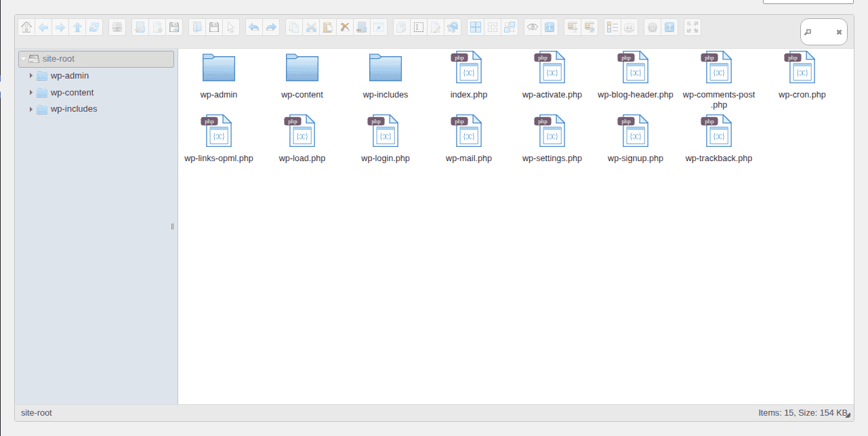The width and height of the screenshot is (868, 436).
Task: Toggle fullscreen mode arrows icon
Action: coord(693,28)
